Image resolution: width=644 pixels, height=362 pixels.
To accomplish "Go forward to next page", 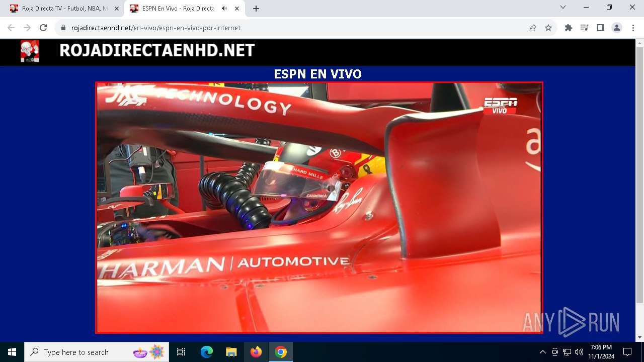I will [27, 28].
